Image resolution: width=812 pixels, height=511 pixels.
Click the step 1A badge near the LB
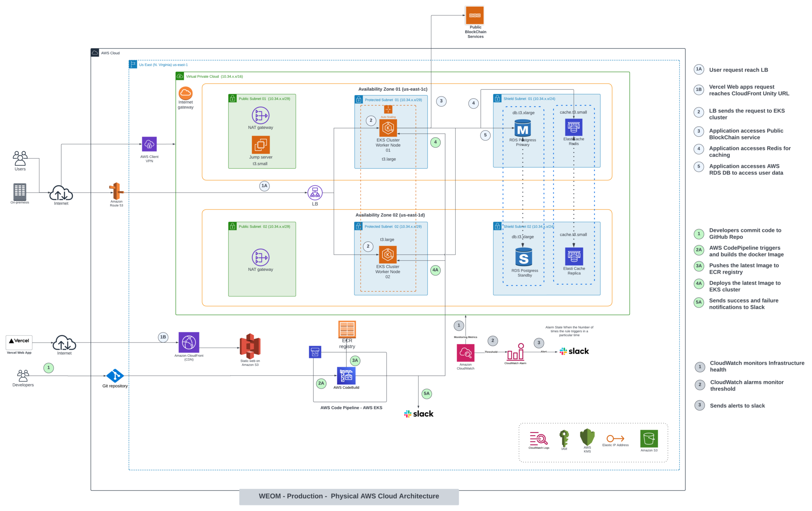(x=264, y=186)
